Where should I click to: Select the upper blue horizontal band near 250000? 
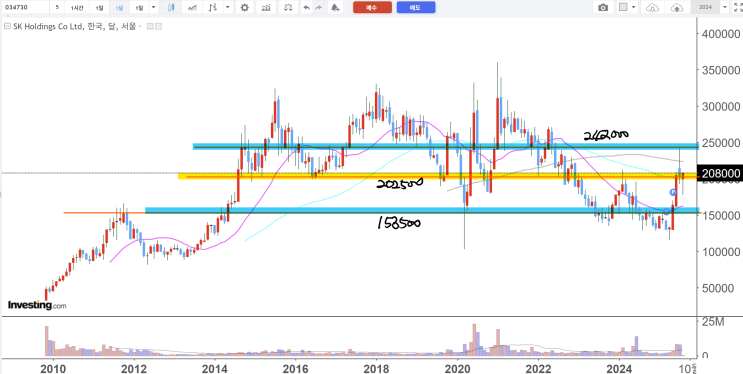click(445, 146)
